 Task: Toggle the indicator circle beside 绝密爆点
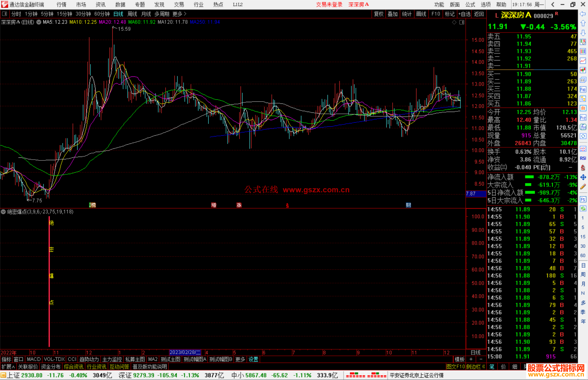[x=3, y=212]
